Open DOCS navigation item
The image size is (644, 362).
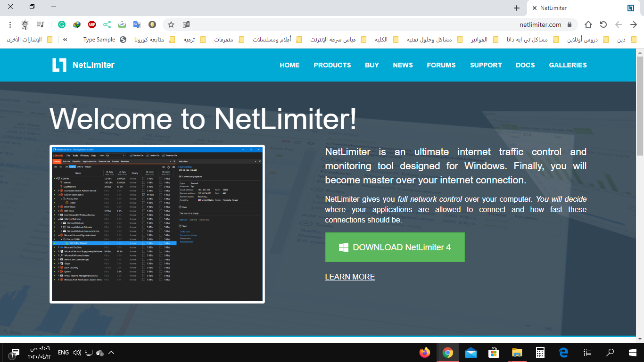(x=525, y=65)
